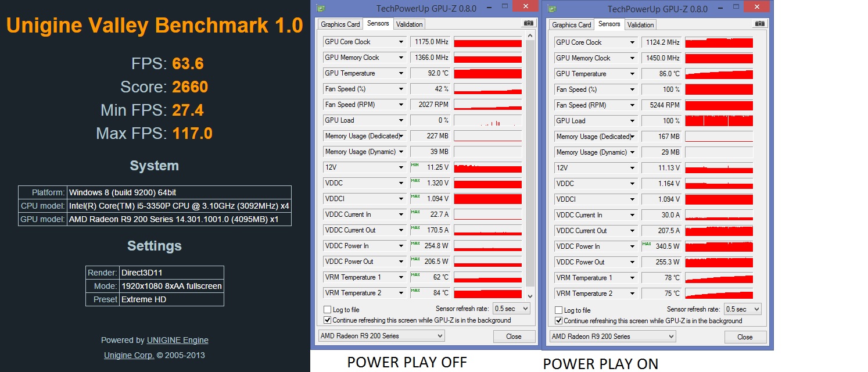Click VDDC 1.320 V value in left window
Screen dimensions: 868x372
(431, 183)
